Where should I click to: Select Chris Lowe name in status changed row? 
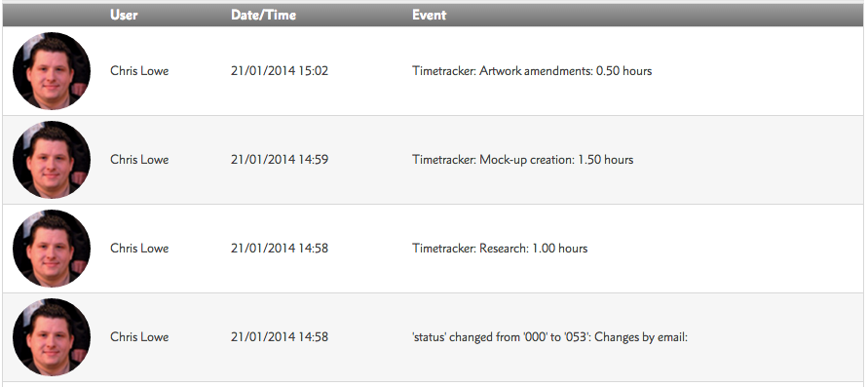[x=139, y=336]
